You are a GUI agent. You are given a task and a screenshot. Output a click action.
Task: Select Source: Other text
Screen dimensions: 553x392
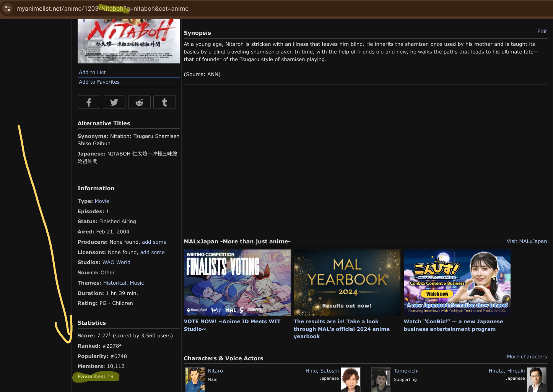click(x=96, y=272)
